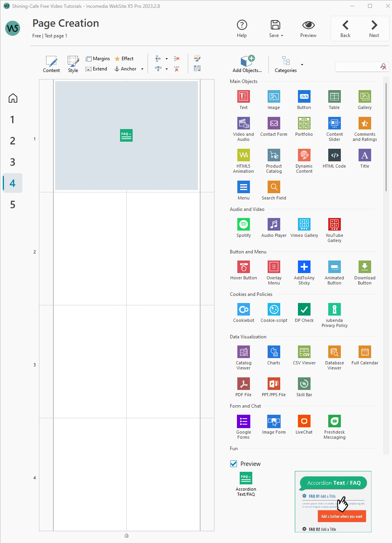Choose the Database Viewer object
The width and height of the screenshot is (392, 543).
pyautogui.click(x=334, y=352)
